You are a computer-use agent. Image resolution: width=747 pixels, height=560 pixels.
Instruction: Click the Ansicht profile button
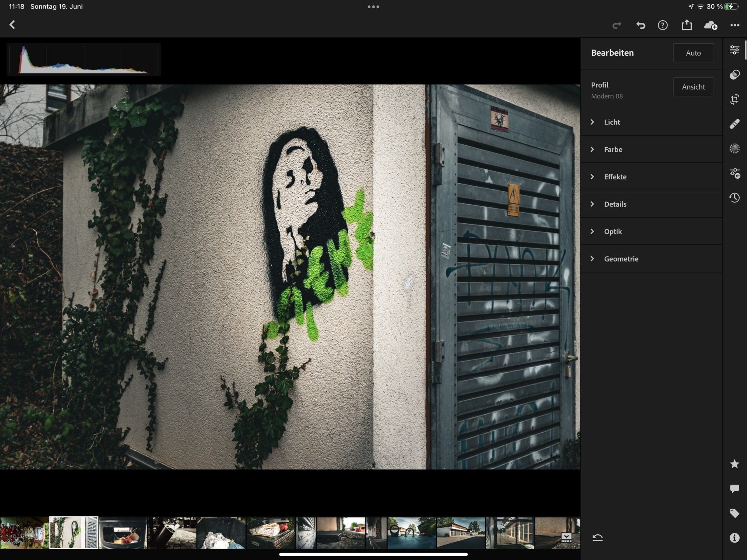[x=693, y=87]
